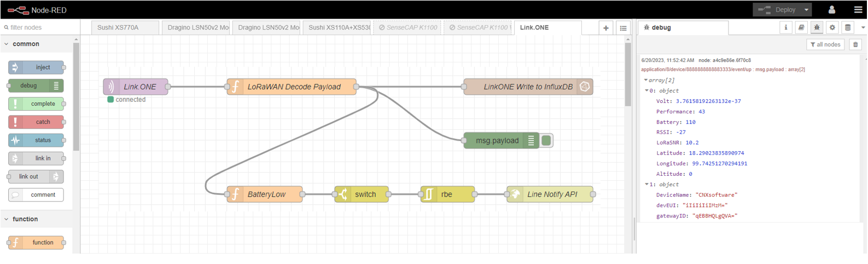Click the workspace vertical scrollbar

pyautogui.click(x=628, y=74)
